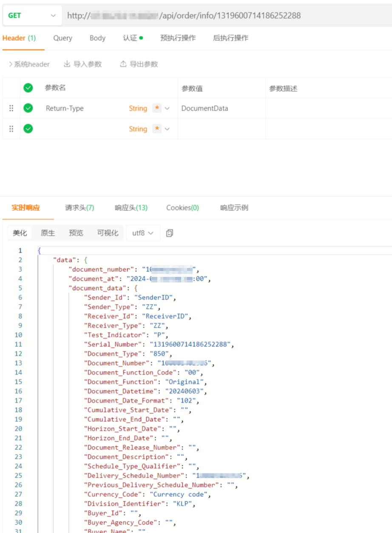Viewport: 392px width, 533px height.
Task: Click the 导入参数 import icon
Action: click(x=67, y=64)
